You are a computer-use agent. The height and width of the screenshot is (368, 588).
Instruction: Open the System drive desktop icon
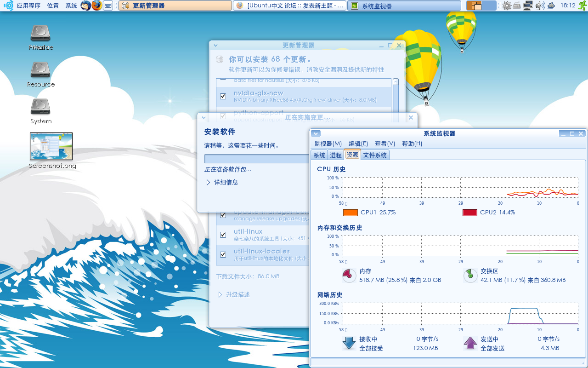click(40, 110)
